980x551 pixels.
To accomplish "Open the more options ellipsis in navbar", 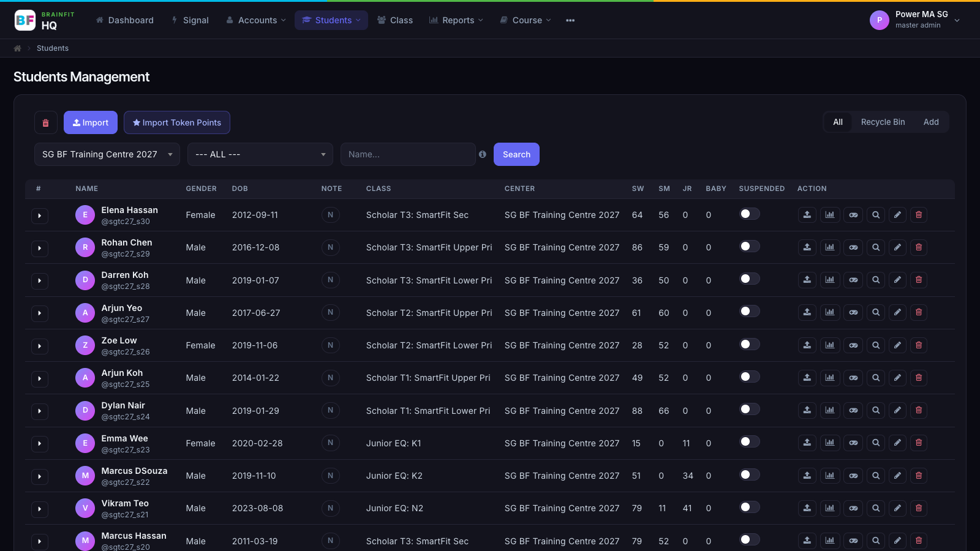I will click(570, 20).
